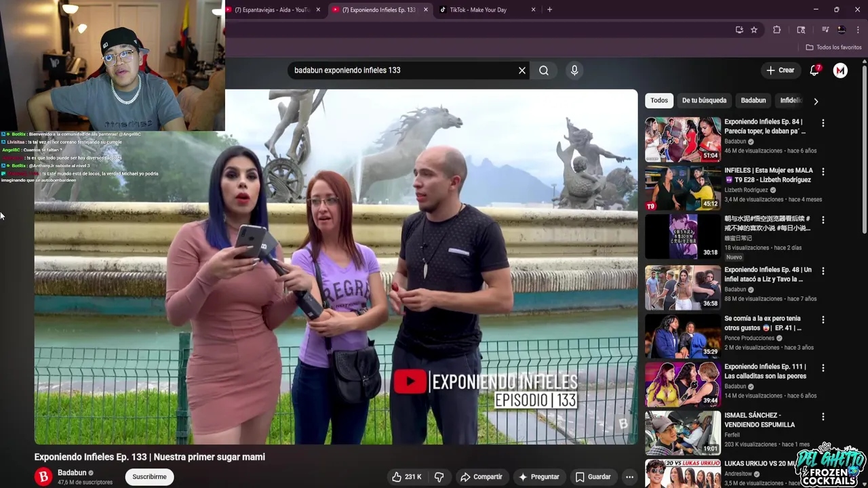Bookmark this page with the star icon

click(754, 30)
